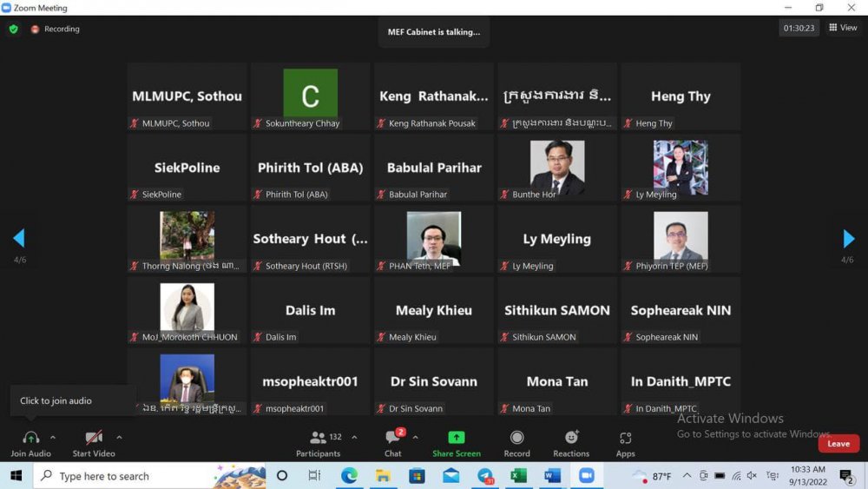Select the Dr Sin Sovann tile
The width and height of the screenshot is (868, 489).
pyautogui.click(x=433, y=381)
